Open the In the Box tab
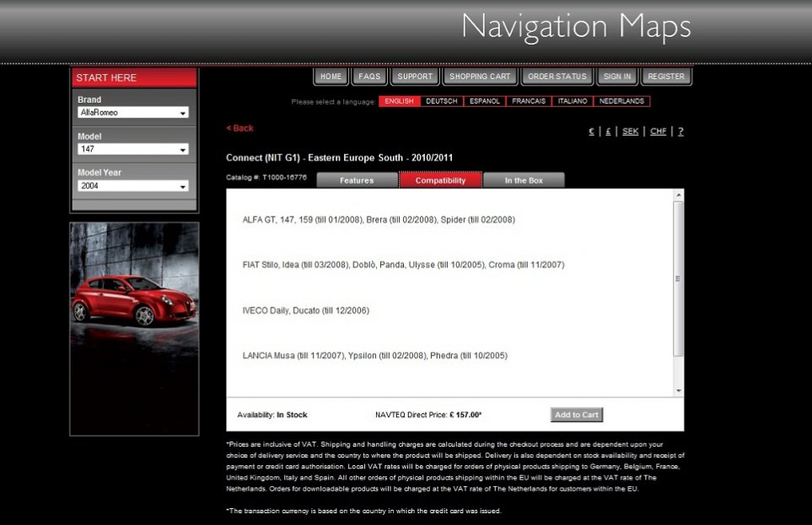Image resolution: width=812 pixels, height=525 pixels. [x=524, y=180]
